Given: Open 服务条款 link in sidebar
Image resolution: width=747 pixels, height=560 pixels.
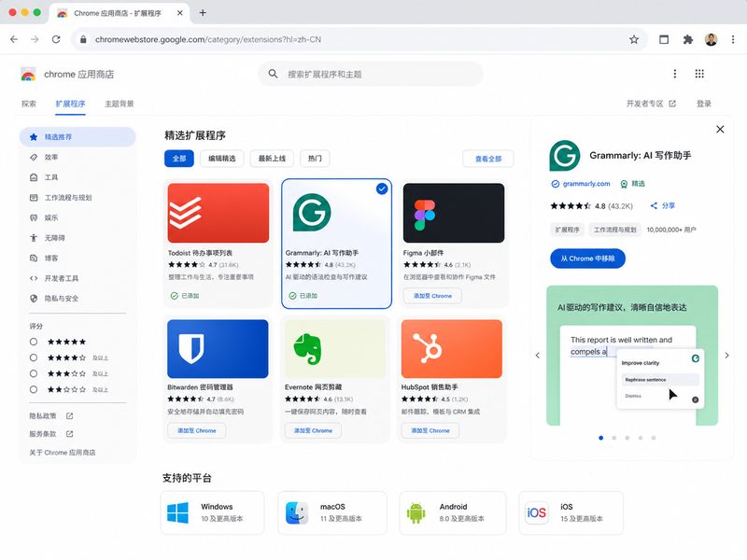Looking at the screenshot, I should pyautogui.click(x=51, y=434).
